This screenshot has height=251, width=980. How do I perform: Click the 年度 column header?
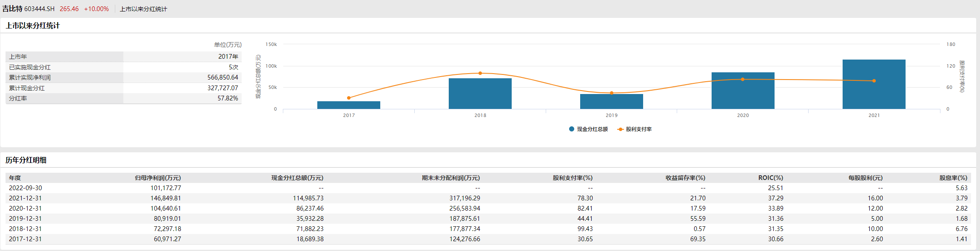tap(15, 178)
